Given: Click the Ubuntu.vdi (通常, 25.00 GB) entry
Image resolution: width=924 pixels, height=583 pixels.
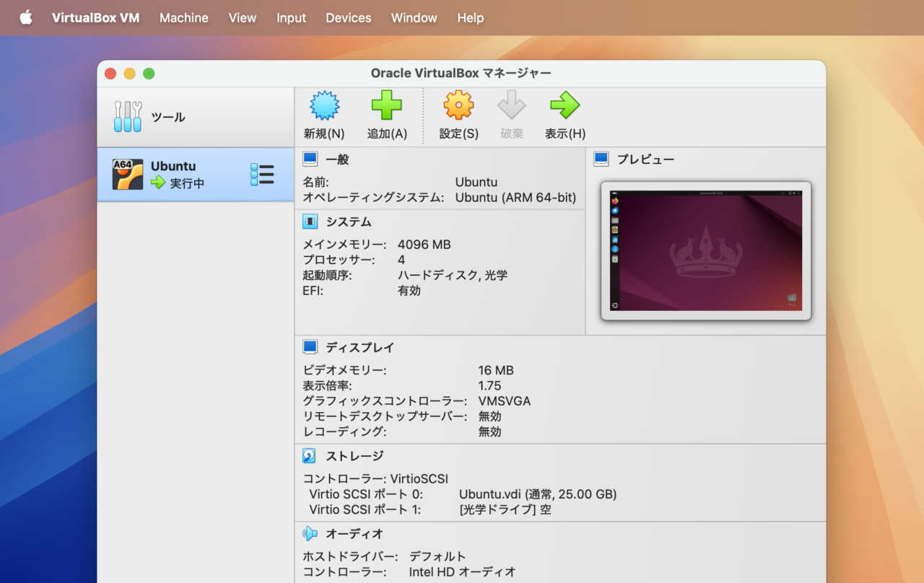Looking at the screenshot, I should (538, 495).
